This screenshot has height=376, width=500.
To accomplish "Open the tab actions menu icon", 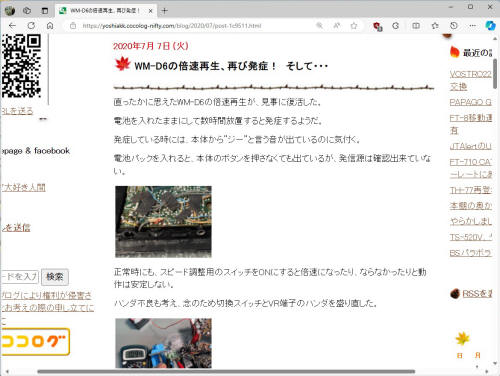I will 45,11.
